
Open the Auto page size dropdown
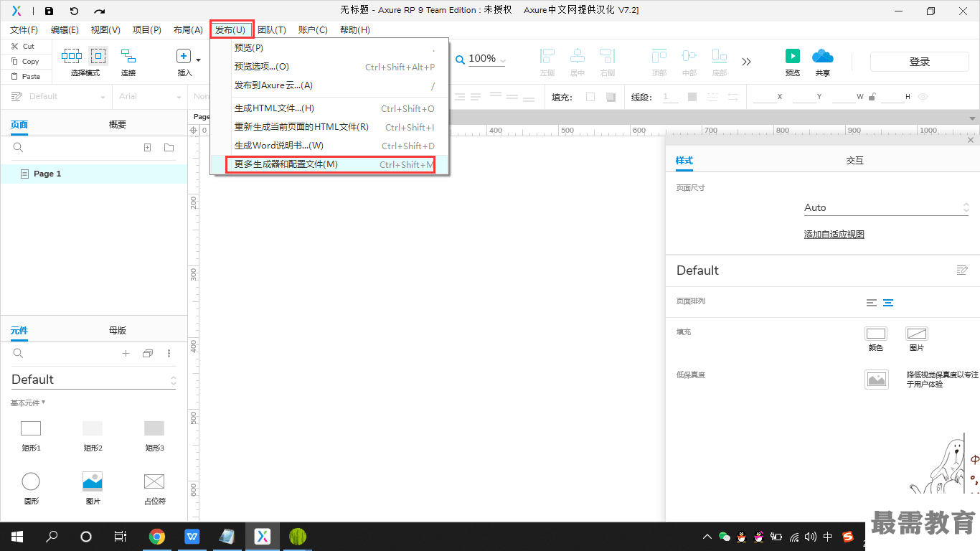coord(887,207)
